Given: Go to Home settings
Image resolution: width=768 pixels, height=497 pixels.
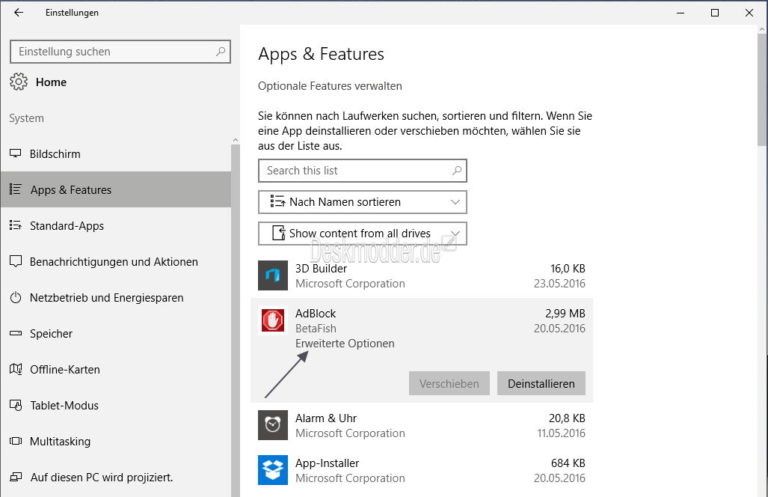Looking at the screenshot, I should point(51,82).
